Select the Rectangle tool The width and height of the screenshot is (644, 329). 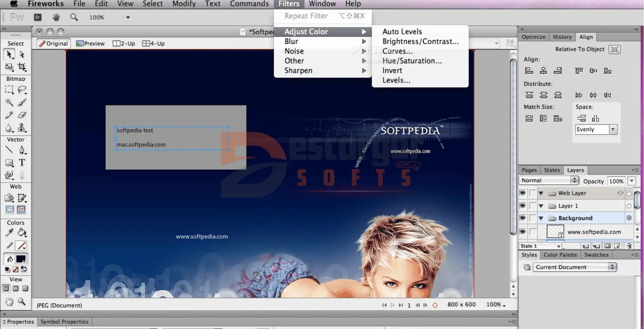9,163
